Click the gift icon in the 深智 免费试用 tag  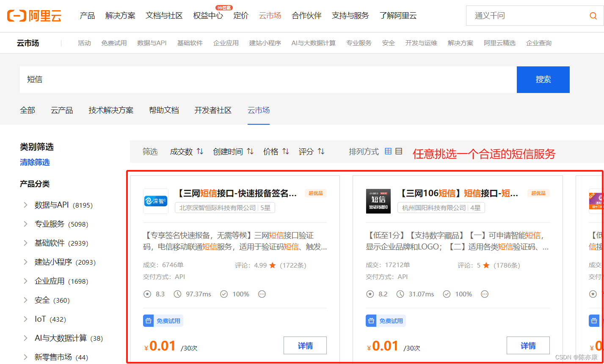[x=148, y=321]
